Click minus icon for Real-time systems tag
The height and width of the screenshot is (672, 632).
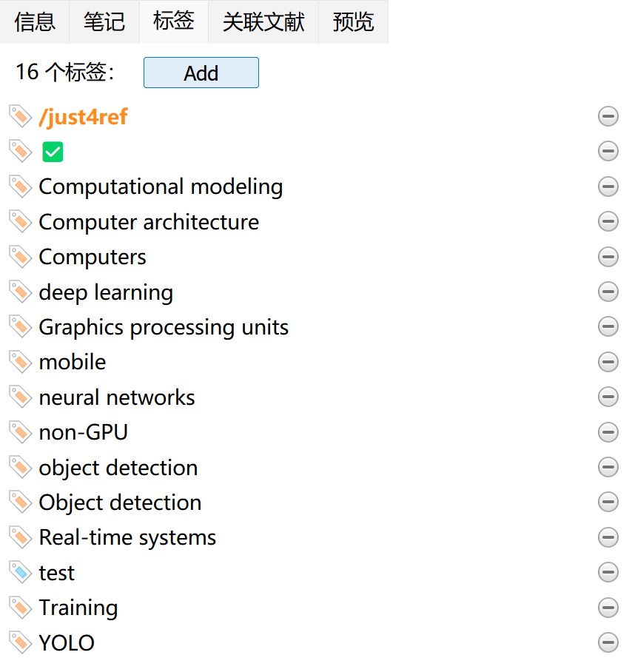tap(608, 537)
